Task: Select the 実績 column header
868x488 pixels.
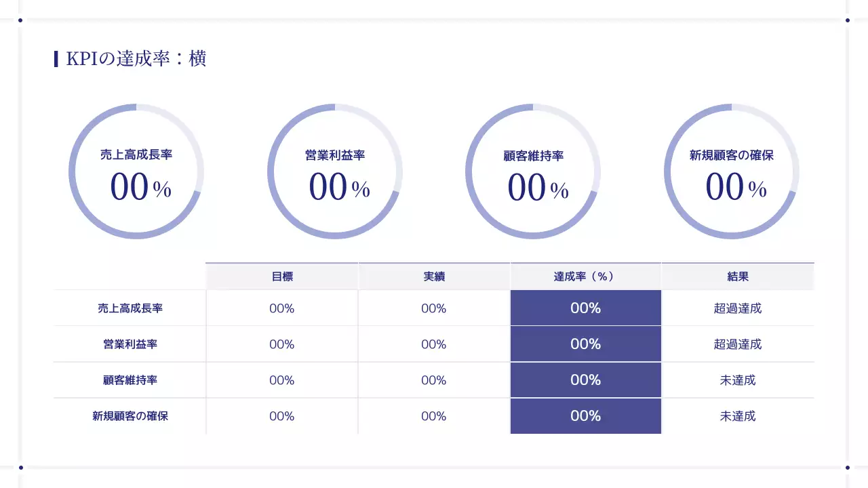Action: [x=434, y=277]
